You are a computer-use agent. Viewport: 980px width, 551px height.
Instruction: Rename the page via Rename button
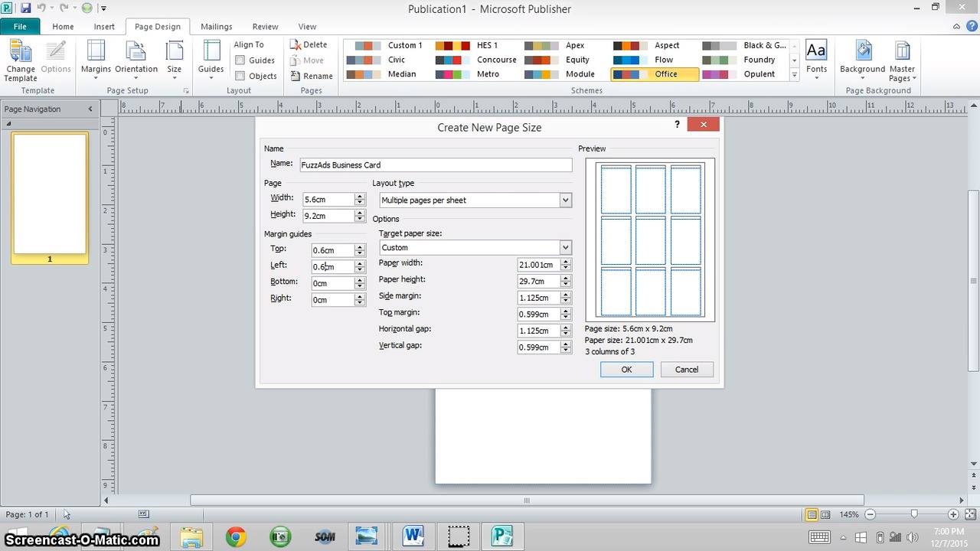coord(312,76)
